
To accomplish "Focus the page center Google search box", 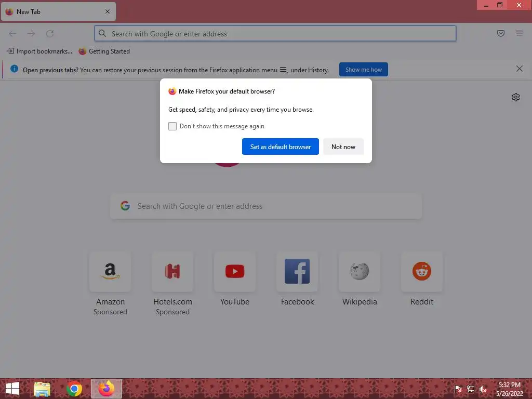I will pyautogui.click(x=266, y=206).
